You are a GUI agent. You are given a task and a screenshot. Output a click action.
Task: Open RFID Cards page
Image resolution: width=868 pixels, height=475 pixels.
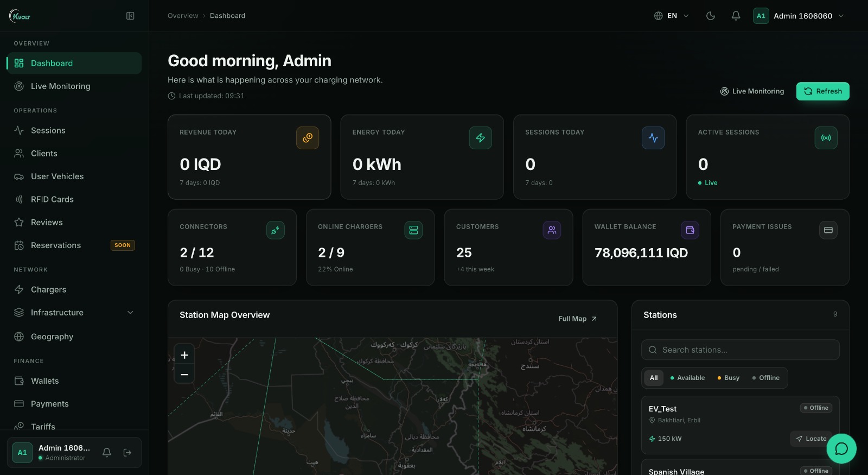(x=74, y=199)
